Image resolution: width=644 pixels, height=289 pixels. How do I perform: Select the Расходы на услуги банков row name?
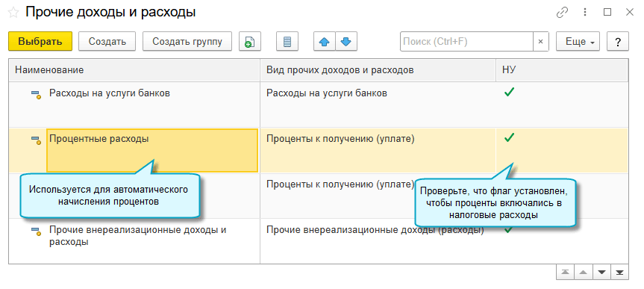pos(110,93)
